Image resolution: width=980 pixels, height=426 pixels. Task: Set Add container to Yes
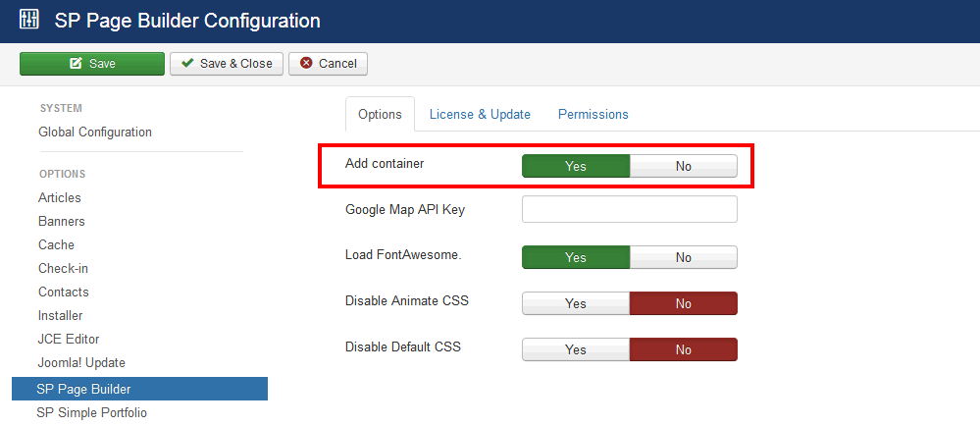click(x=576, y=166)
